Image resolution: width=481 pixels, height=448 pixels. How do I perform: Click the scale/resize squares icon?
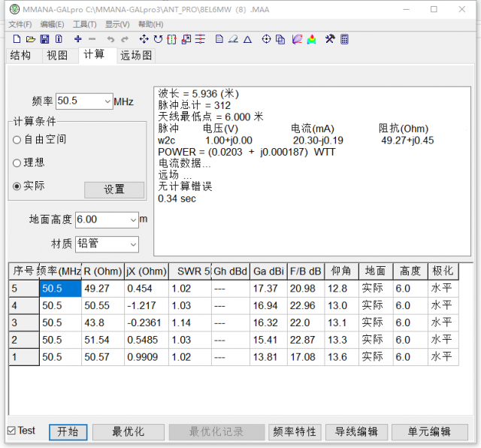[x=186, y=39]
